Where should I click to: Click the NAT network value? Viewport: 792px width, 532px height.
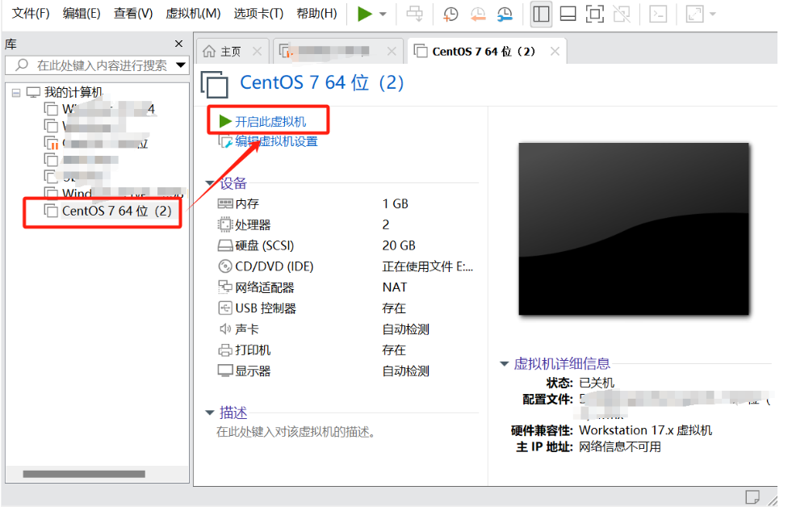(x=395, y=287)
